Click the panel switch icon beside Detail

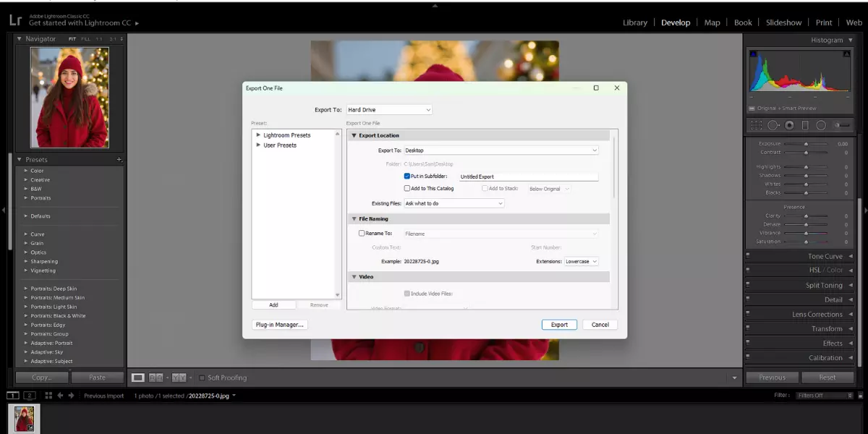tap(747, 299)
